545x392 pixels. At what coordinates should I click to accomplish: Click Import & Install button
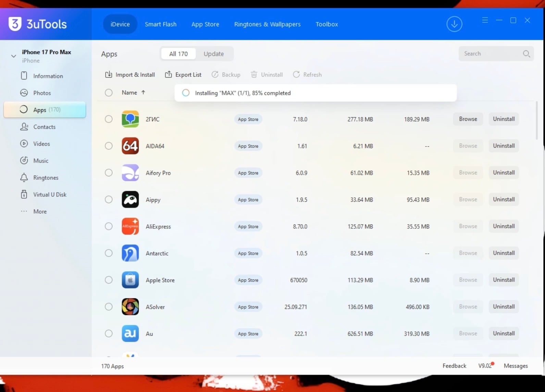click(x=130, y=75)
